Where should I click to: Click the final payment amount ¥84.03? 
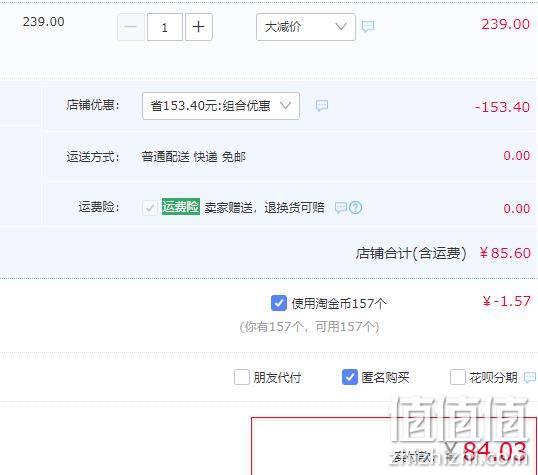coord(487,451)
